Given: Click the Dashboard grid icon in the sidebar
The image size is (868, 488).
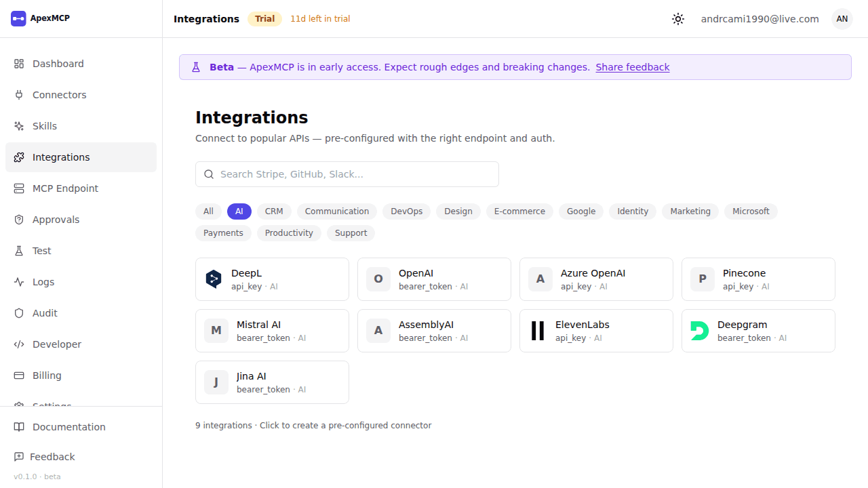Looking at the screenshot, I should coord(19,64).
